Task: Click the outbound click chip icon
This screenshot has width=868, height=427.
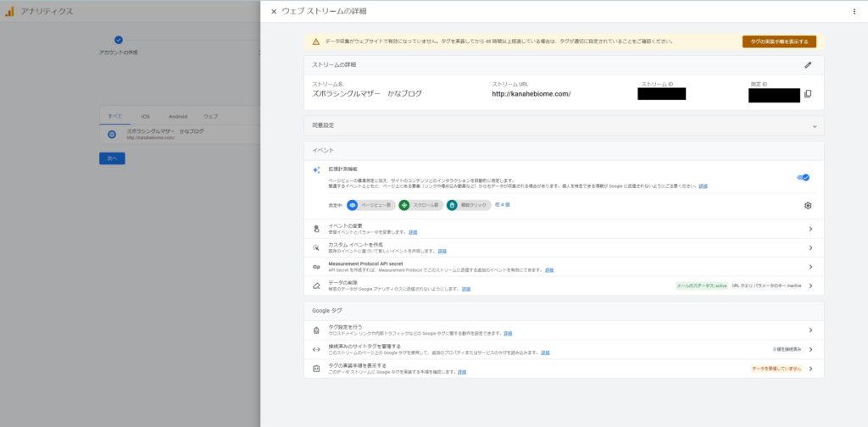Action: point(452,205)
